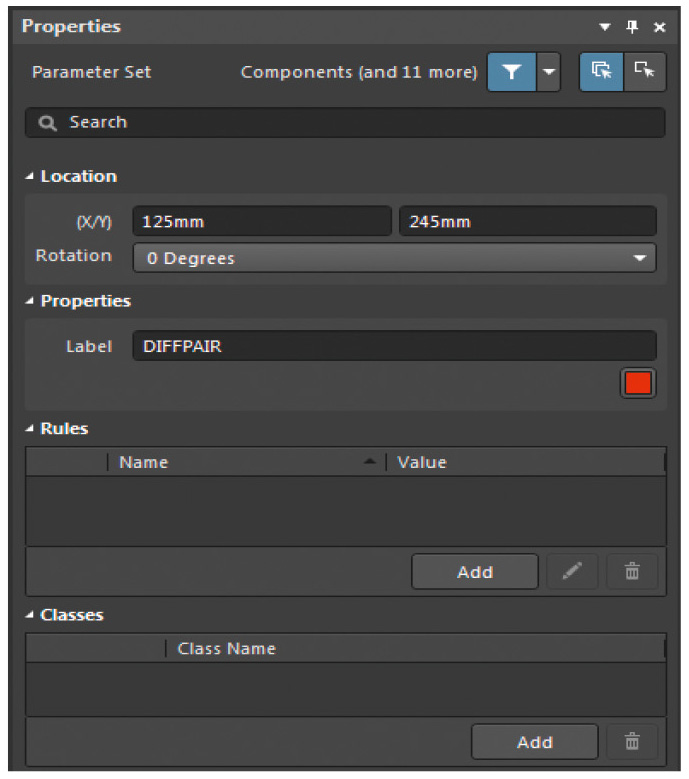Collapse the Rules section
Viewport: 689px width, 779px height.
(30, 429)
